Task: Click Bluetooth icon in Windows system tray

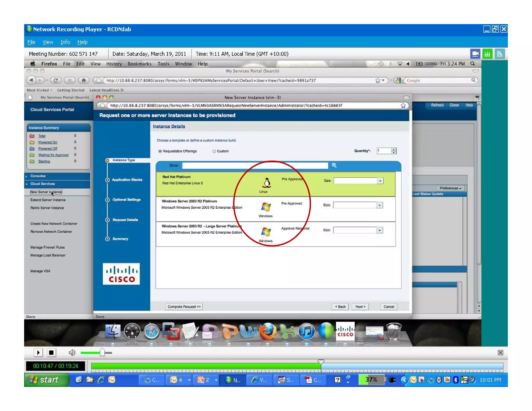Action: pos(456,380)
